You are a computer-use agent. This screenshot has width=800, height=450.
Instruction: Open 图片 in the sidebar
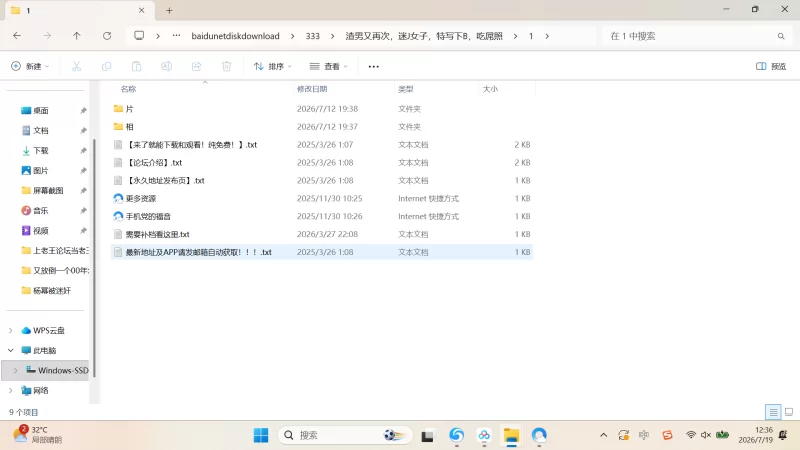pyautogui.click(x=41, y=170)
